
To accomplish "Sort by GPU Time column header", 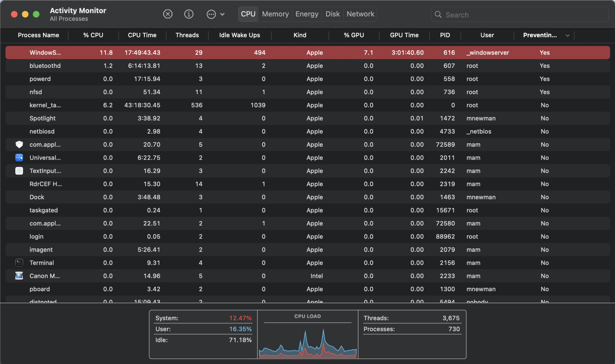I will (404, 35).
